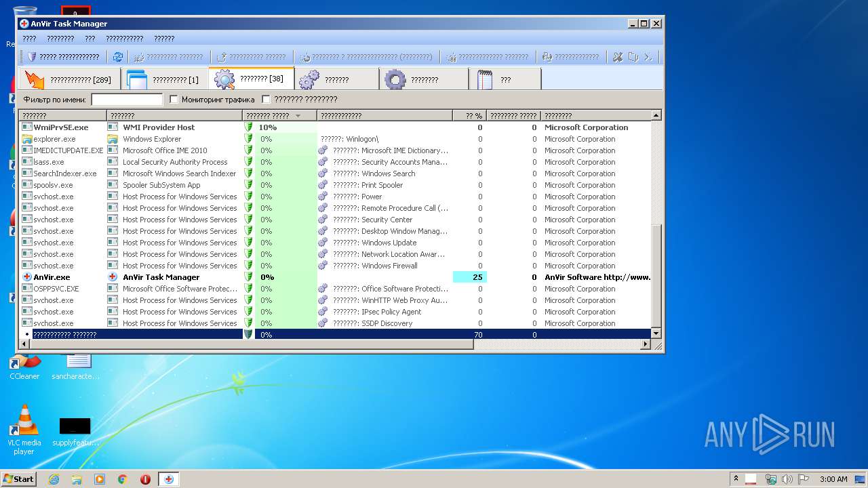The image size is (868, 488).
Task: Select the WmiPrvSE.exe process row
Action: [x=335, y=127]
